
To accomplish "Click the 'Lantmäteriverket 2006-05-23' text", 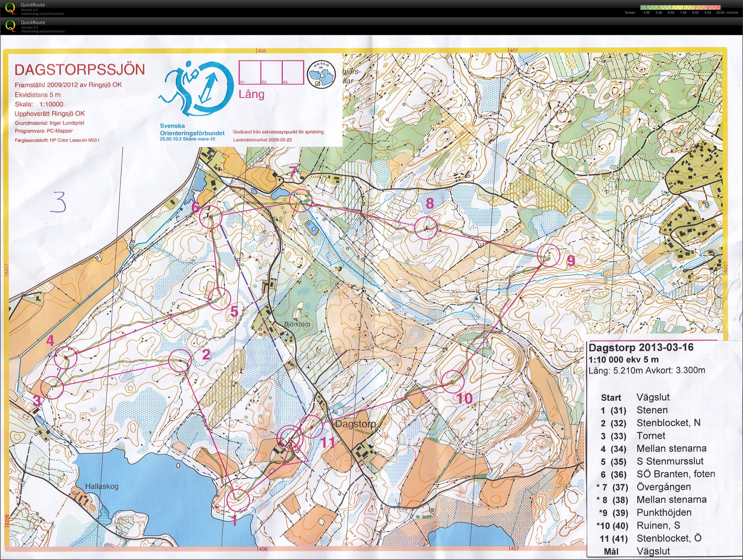I will [263, 140].
